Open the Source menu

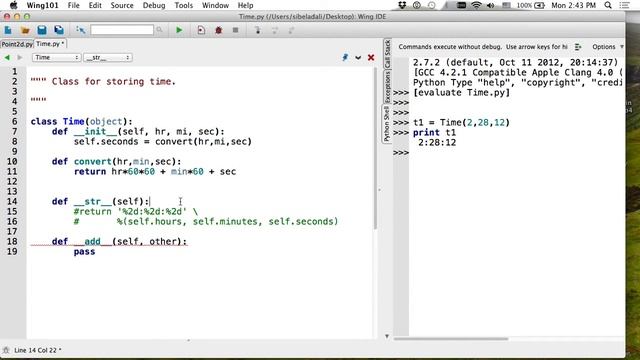pyautogui.click(x=122, y=5)
